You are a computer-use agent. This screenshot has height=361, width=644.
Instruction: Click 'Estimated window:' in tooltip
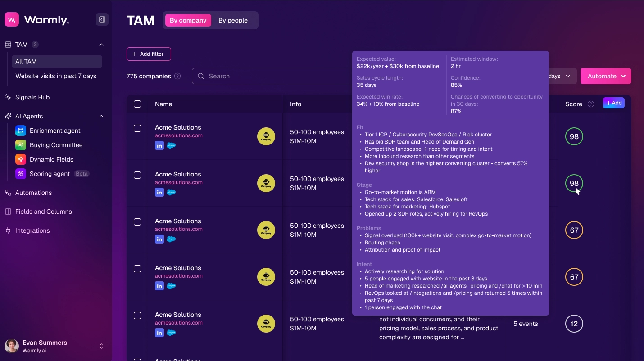tap(474, 59)
